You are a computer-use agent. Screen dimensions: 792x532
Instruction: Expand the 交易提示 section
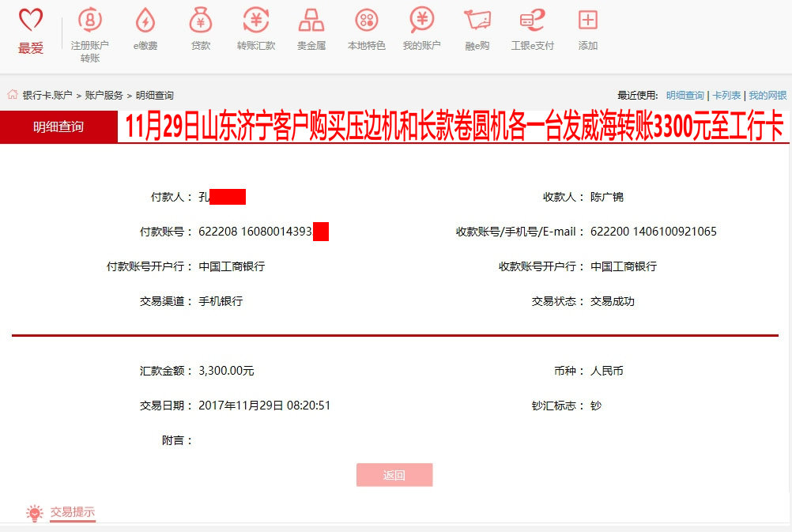pyautogui.click(x=74, y=512)
